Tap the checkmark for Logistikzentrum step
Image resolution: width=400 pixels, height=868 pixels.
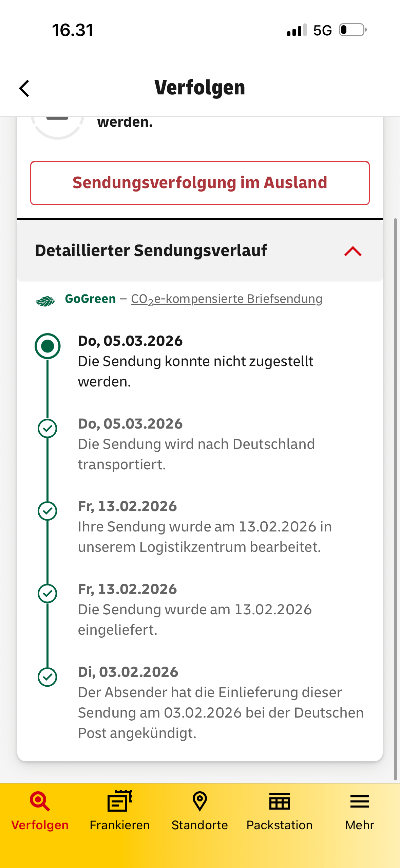point(47,511)
